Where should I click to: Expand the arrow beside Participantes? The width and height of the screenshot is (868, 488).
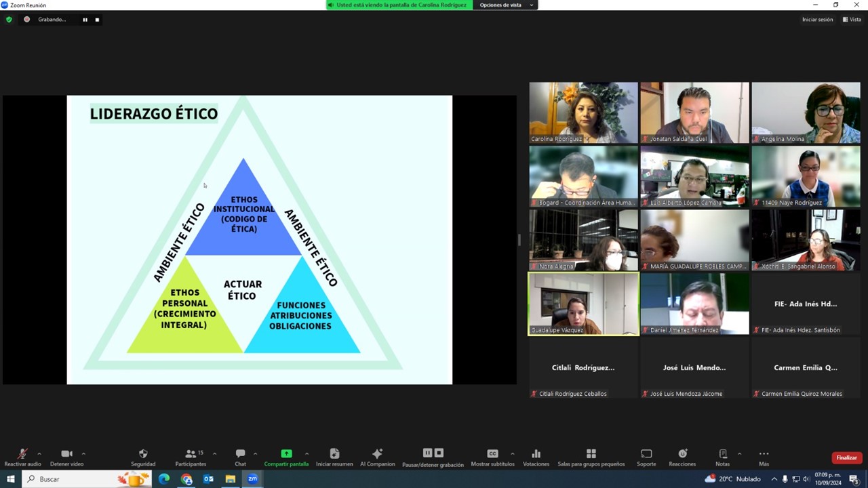[214, 453]
